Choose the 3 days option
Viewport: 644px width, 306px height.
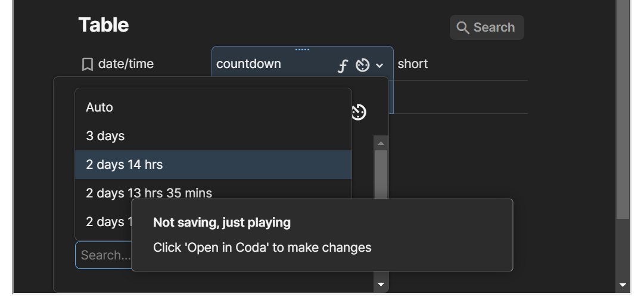105,136
